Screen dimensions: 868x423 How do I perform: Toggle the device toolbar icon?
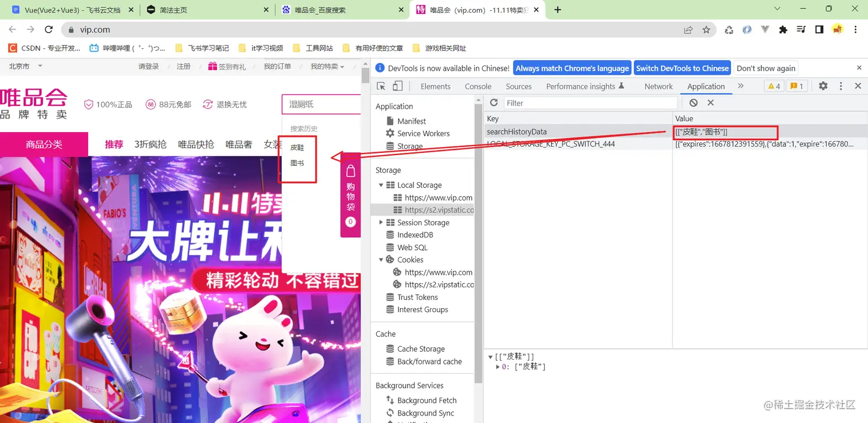pos(397,86)
